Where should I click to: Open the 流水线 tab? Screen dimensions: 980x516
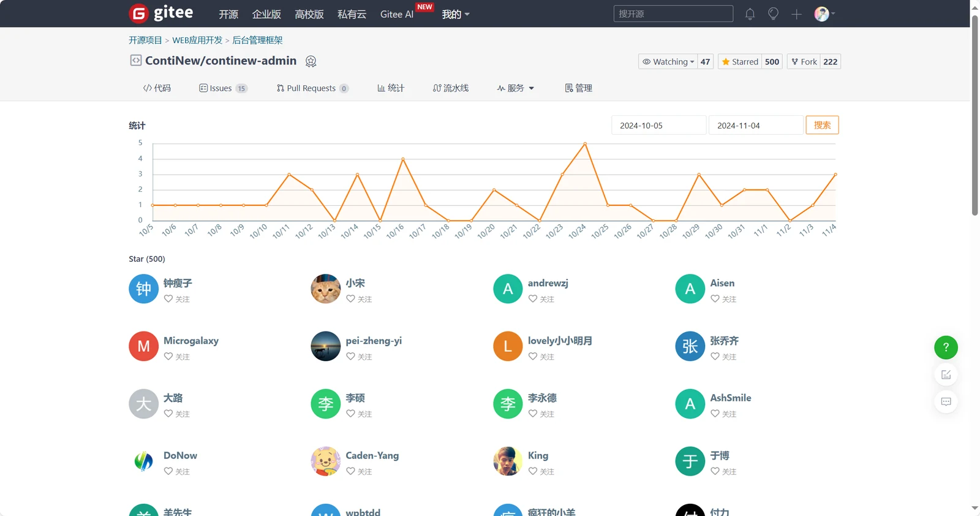[451, 88]
